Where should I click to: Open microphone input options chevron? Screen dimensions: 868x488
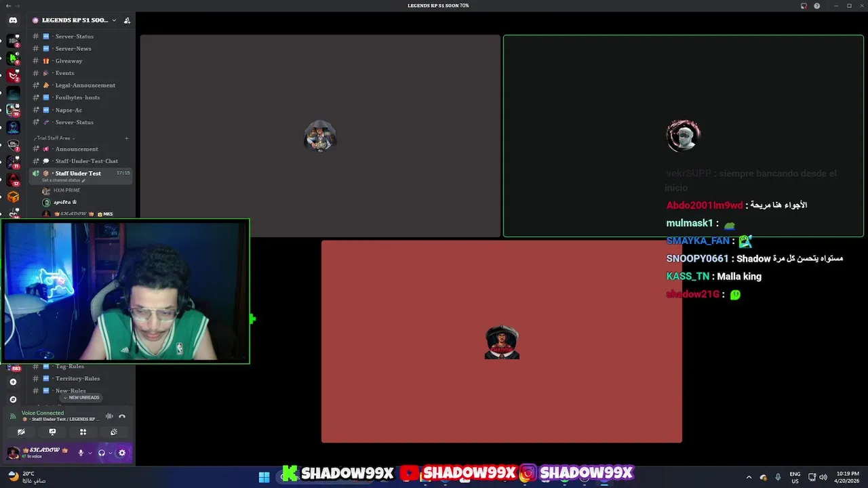[x=90, y=453]
